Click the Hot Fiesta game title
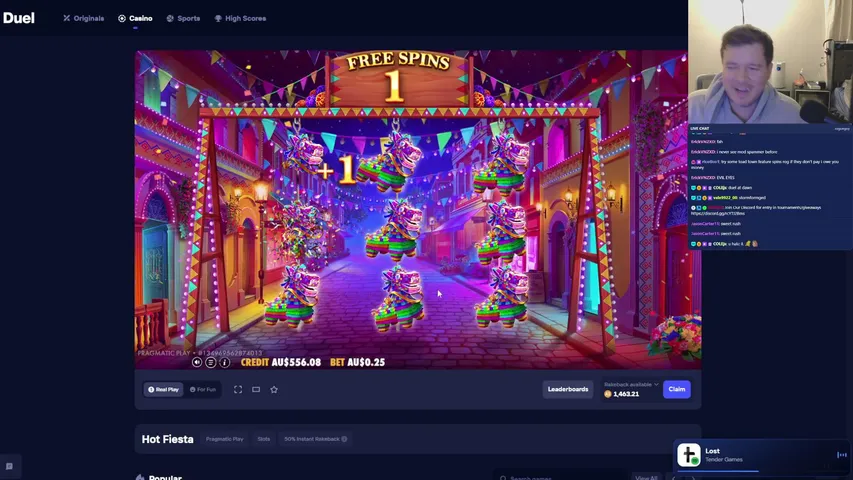853x480 pixels. pos(168,439)
